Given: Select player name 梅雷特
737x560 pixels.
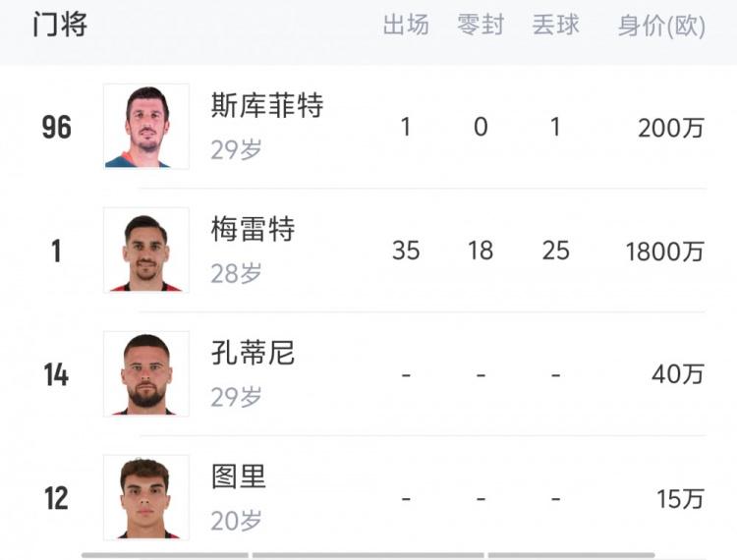Looking at the screenshot, I should [253, 229].
